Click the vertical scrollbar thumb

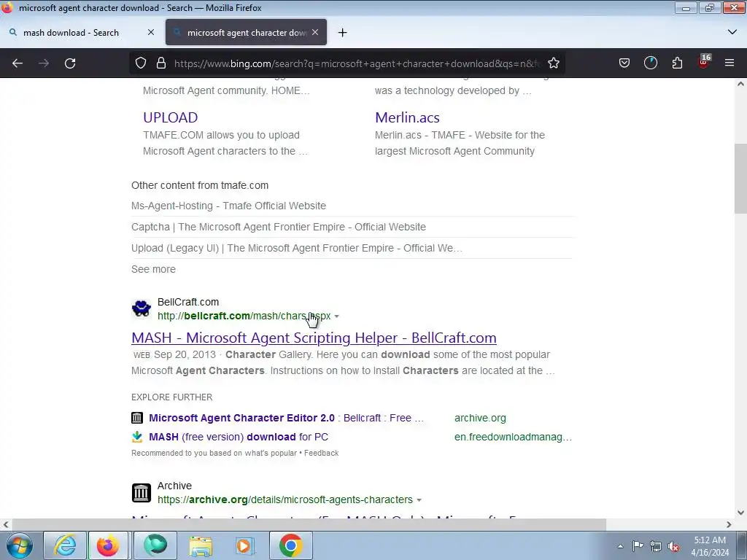740,179
